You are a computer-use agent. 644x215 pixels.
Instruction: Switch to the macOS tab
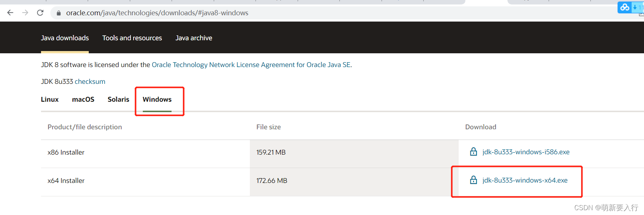(83, 99)
